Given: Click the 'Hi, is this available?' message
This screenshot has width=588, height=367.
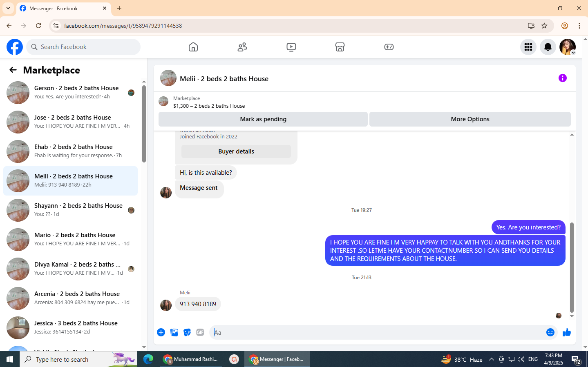Looking at the screenshot, I should point(206,173).
